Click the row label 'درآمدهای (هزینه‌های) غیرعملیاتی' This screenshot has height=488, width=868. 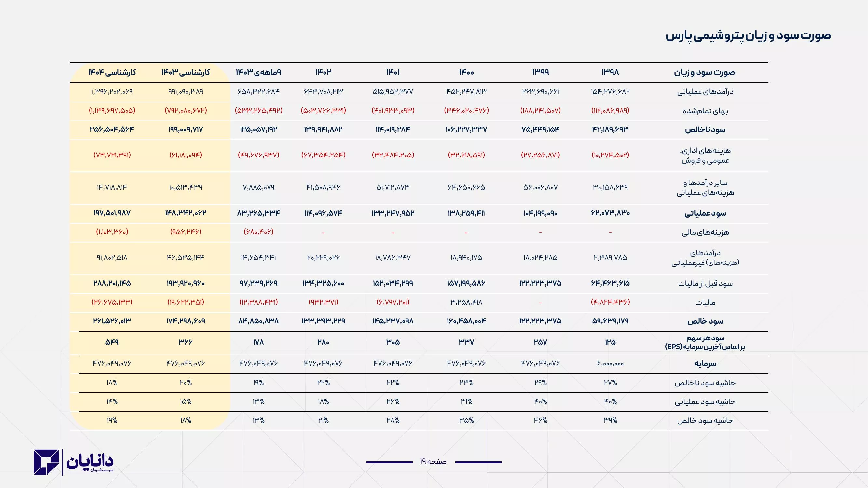(705, 258)
